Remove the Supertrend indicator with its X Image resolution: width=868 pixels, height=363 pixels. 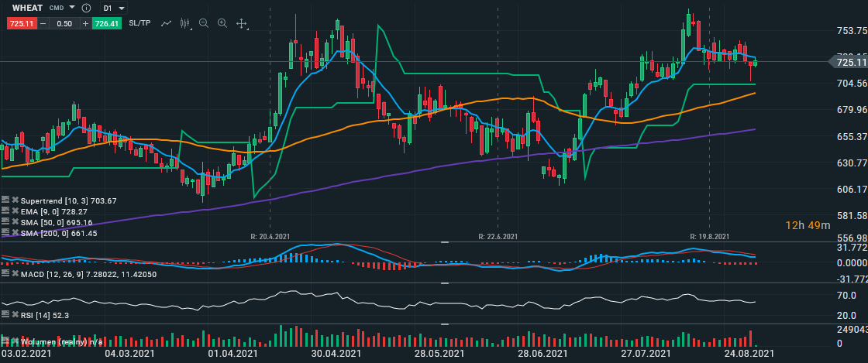pyautogui.click(x=15, y=200)
